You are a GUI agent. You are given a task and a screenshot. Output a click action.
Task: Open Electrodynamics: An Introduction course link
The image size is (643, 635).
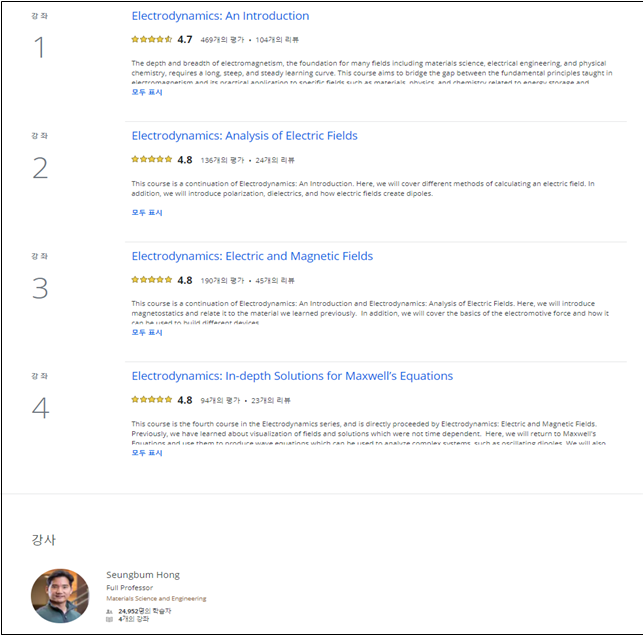pyautogui.click(x=220, y=16)
